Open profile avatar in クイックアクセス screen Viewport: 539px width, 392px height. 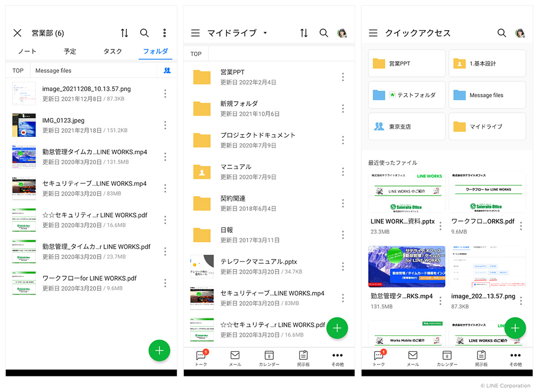click(x=521, y=33)
